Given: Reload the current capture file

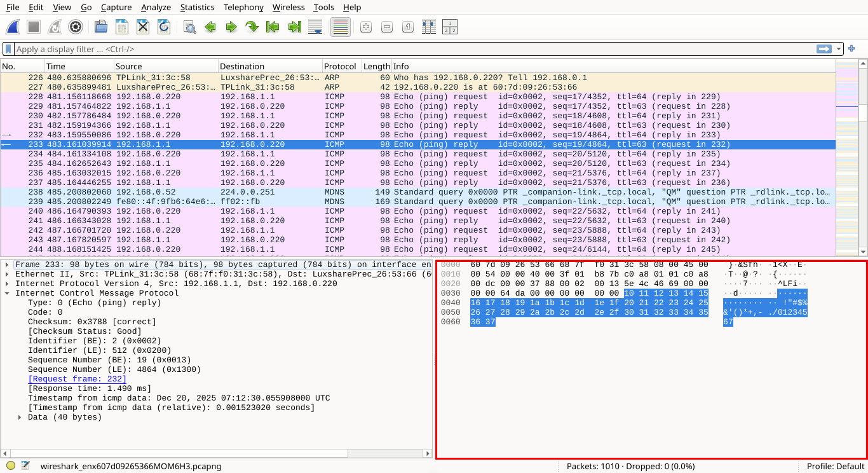Looking at the screenshot, I should coord(163,27).
